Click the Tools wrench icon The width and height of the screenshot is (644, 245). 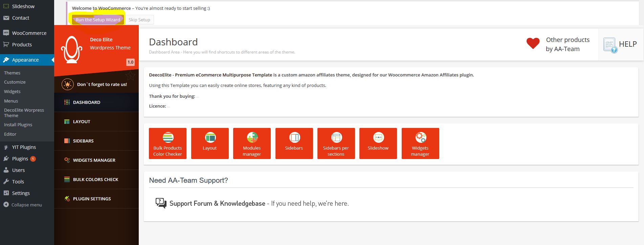[6, 182]
